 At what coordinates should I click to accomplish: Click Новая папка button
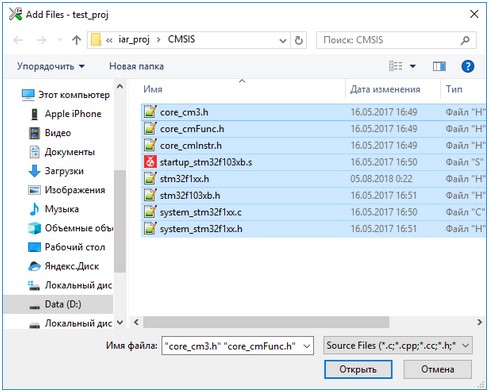pyautogui.click(x=136, y=66)
